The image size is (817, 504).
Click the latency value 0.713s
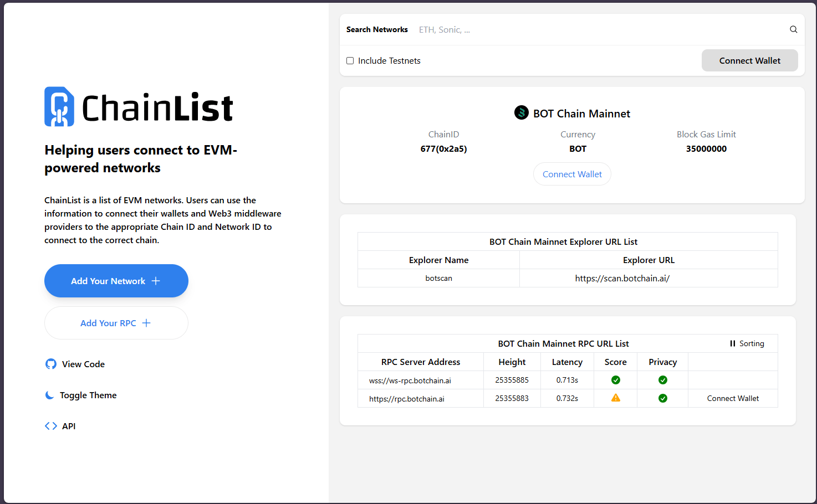tap(567, 380)
